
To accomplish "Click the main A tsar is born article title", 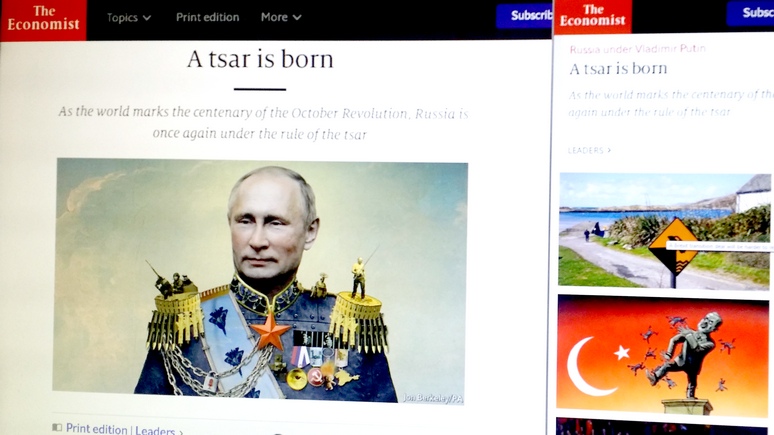I will pos(260,59).
